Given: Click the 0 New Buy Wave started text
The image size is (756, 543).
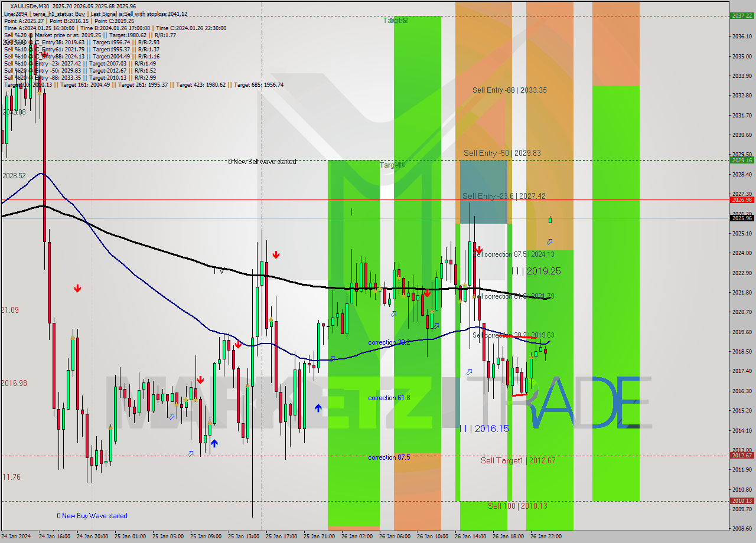Looking at the screenshot, I should pos(92,516).
